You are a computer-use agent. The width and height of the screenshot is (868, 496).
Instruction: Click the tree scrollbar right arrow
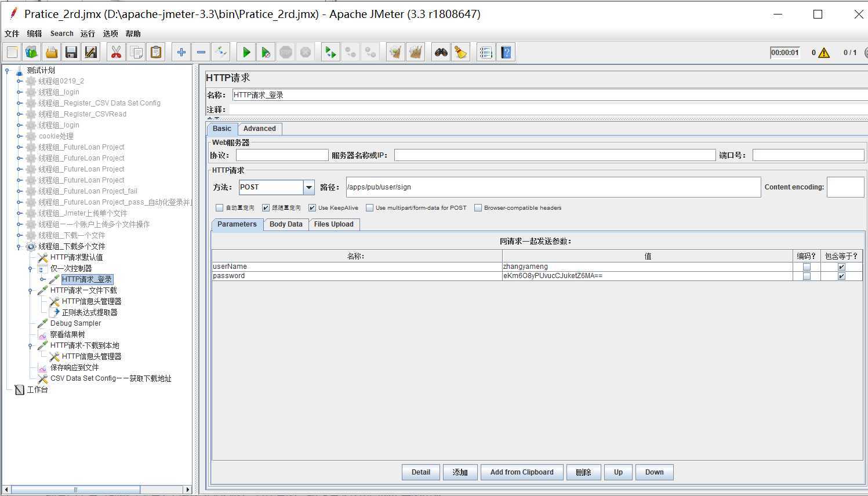(x=187, y=490)
